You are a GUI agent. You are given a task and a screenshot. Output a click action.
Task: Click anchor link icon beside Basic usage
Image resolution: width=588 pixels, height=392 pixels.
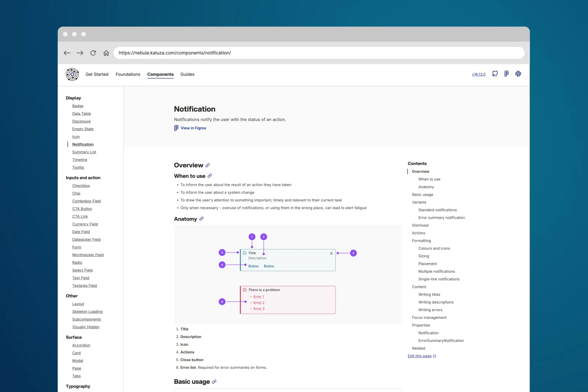point(214,382)
